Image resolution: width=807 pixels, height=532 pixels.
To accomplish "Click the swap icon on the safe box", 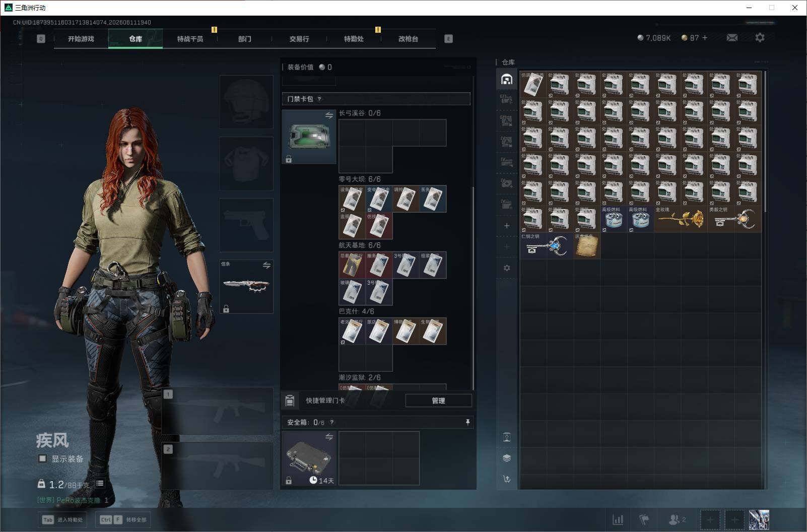I will (329, 437).
